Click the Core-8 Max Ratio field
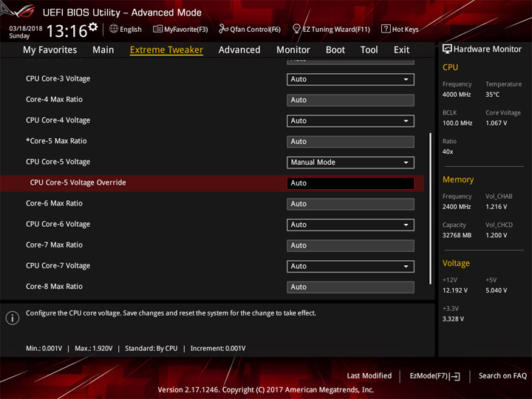Screen dimensions: 532x399 350,287
